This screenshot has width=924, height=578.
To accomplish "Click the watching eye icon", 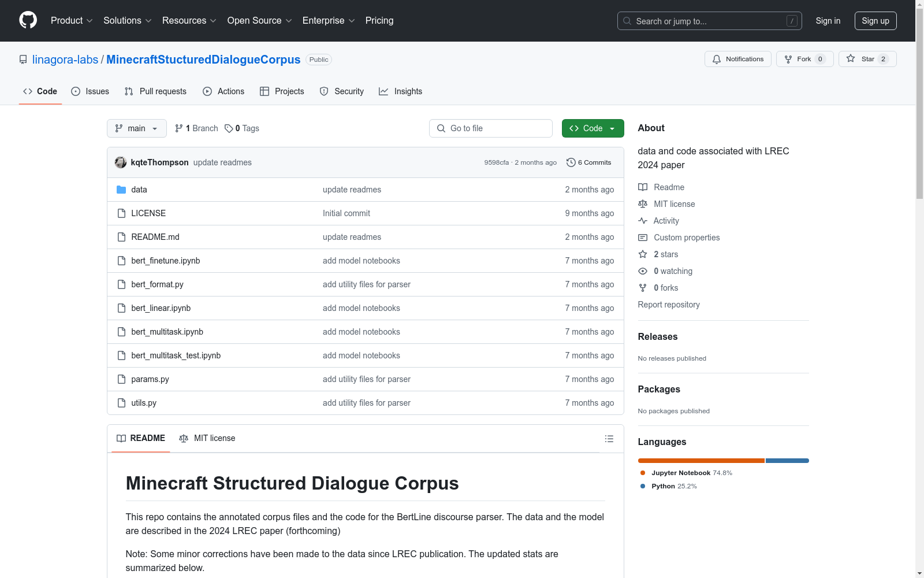I will [643, 271].
